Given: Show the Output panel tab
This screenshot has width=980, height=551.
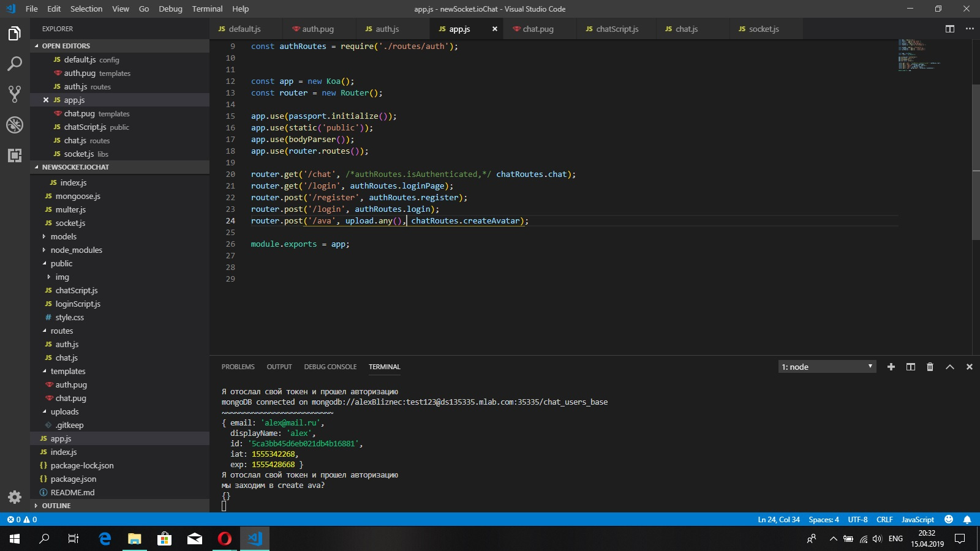Looking at the screenshot, I should [279, 367].
